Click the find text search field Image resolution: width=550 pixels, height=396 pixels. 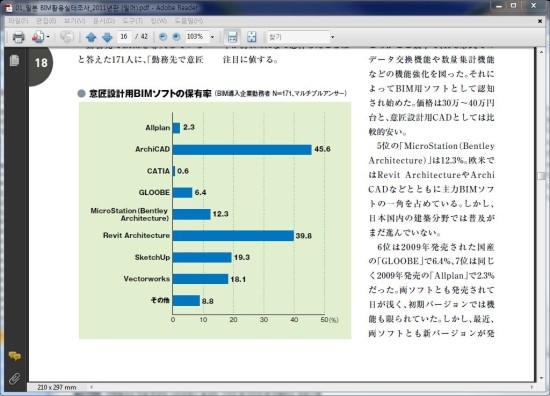point(298,37)
